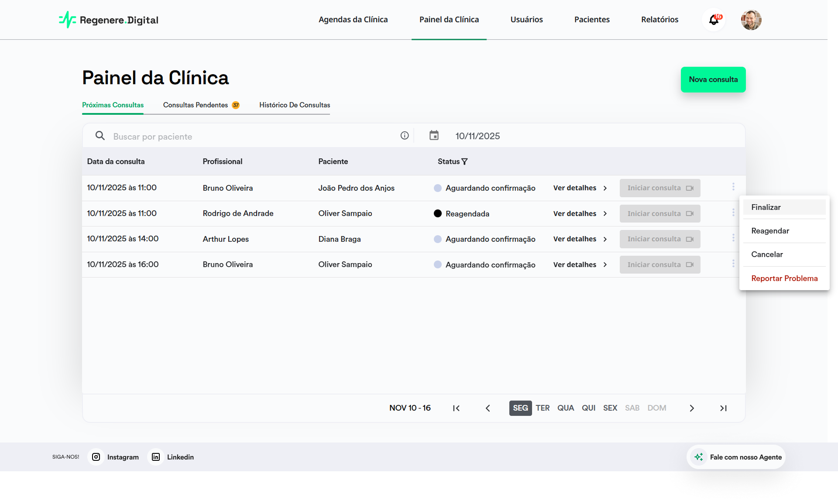This screenshot has height=504, width=838.
Task: Click the info icon in the search bar
Action: tap(405, 136)
